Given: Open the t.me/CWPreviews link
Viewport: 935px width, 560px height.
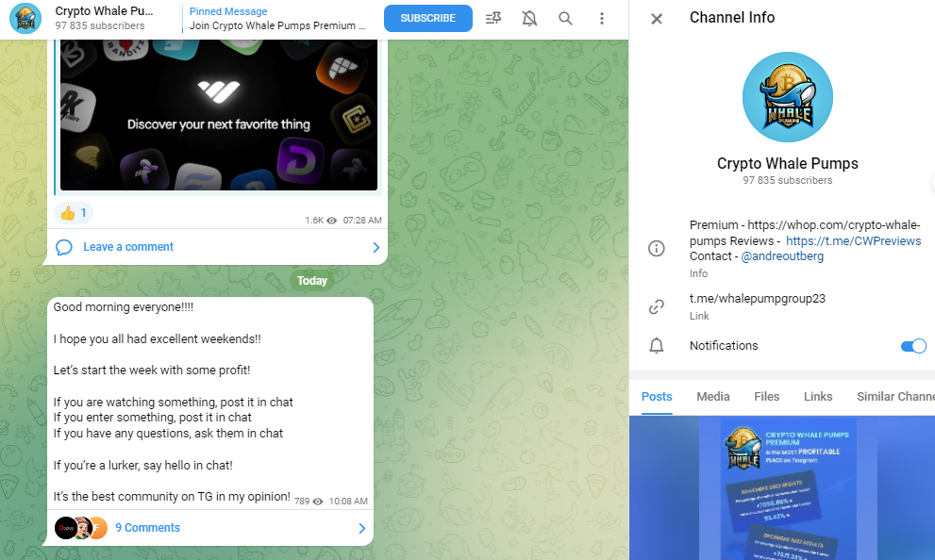Looking at the screenshot, I should 853,240.
